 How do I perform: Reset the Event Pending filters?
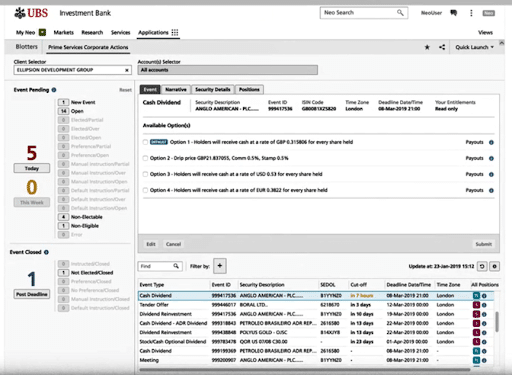point(125,90)
